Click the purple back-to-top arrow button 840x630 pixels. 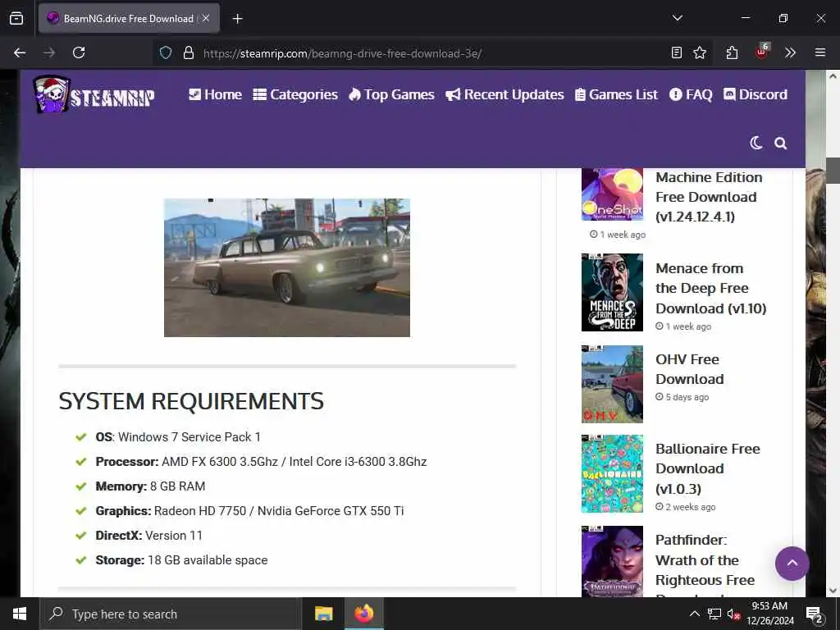click(x=792, y=563)
